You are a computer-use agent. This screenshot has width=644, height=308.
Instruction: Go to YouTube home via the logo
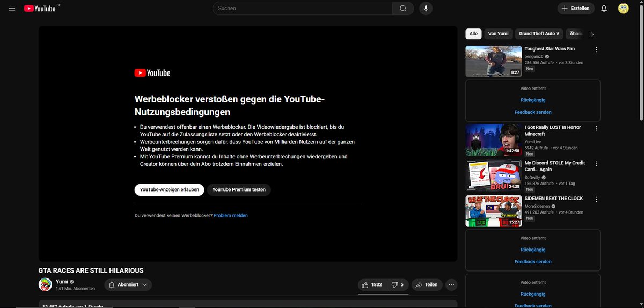pos(40,9)
